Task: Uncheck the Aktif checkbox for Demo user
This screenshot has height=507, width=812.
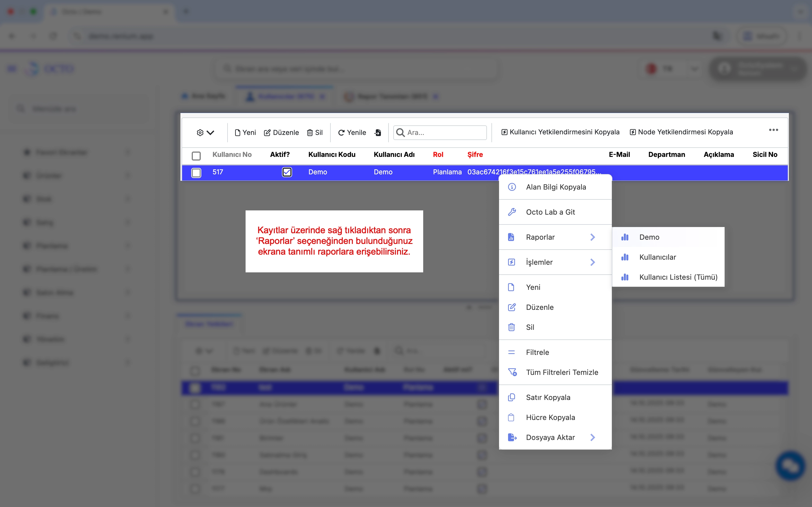Action: (286, 172)
